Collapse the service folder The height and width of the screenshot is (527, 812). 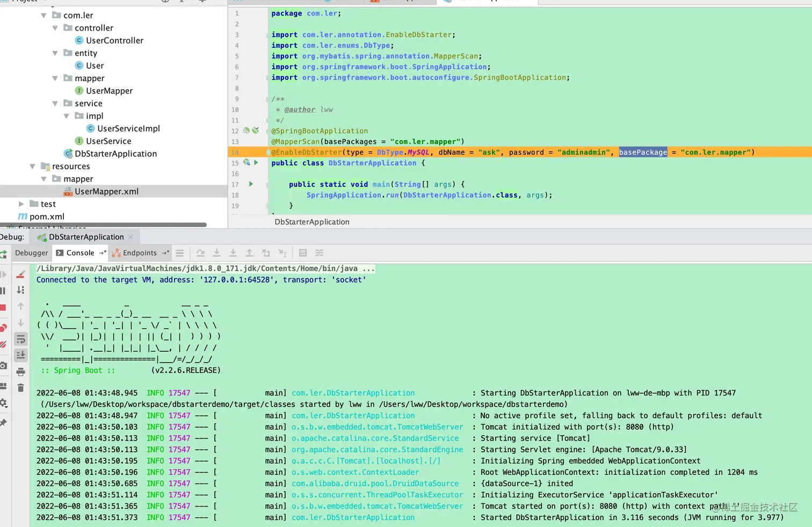(55, 103)
